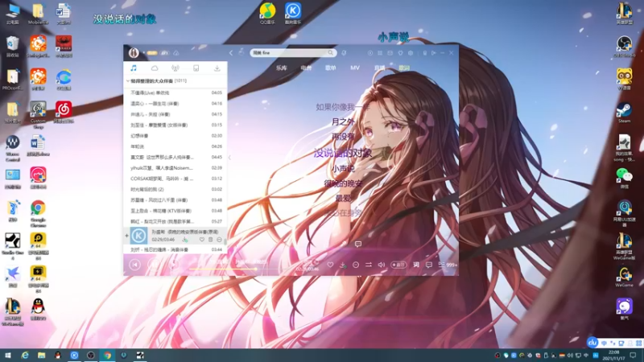
Task: Click the previous track button
Action: coord(134,265)
